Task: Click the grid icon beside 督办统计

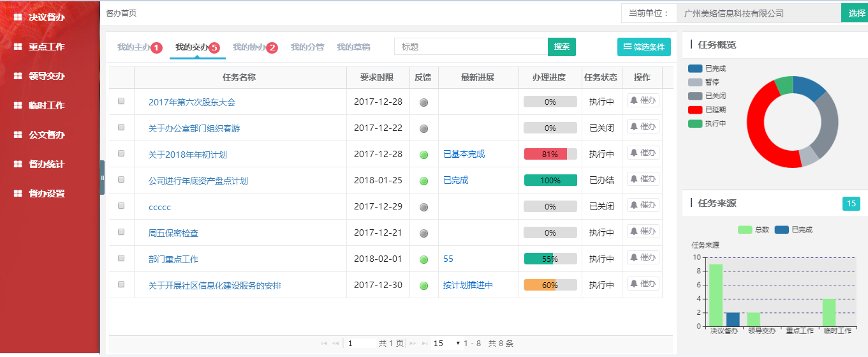Action: (x=18, y=164)
